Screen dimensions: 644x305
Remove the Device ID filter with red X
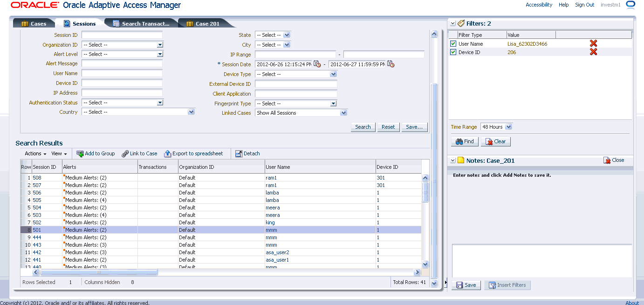pos(593,52)
